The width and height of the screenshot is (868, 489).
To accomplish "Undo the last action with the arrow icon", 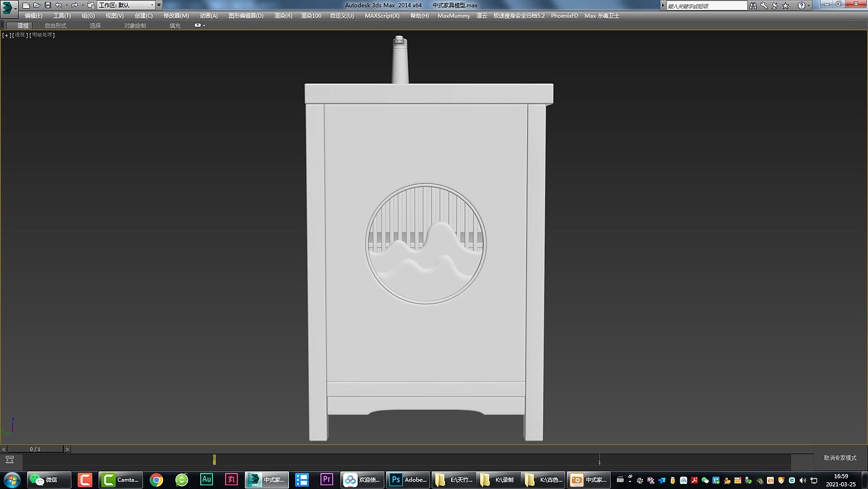I will 58,5.
